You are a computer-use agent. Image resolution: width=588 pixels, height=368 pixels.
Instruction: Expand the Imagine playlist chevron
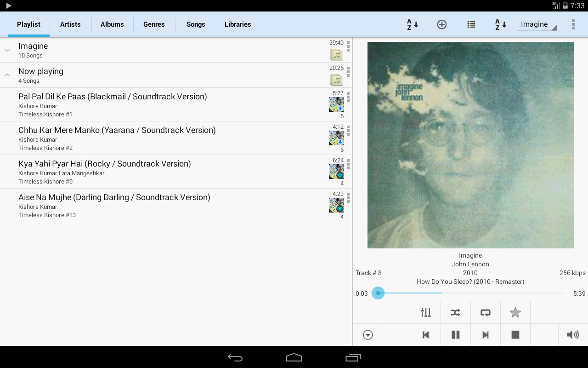point(7,50)
